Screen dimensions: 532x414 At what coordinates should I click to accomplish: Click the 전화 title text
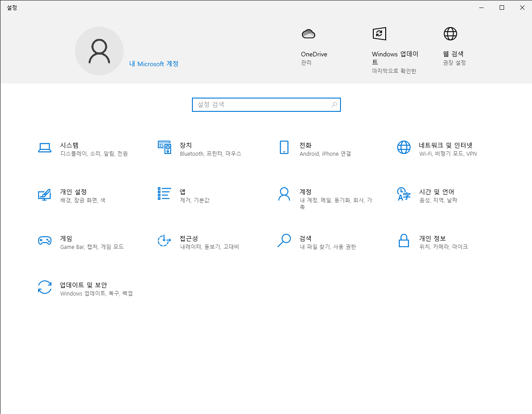pos(305,145)
